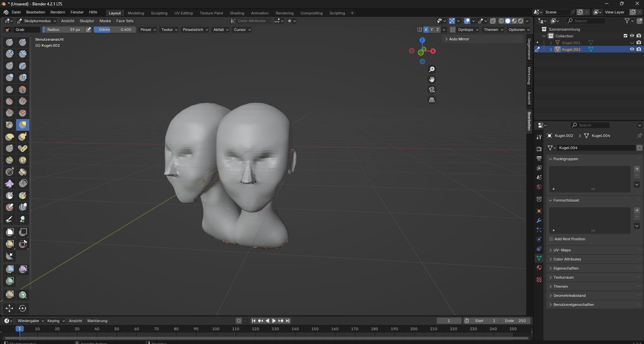Click the Stärke strength slider
This screenshot has height=344, width=644.
(115, 30)
